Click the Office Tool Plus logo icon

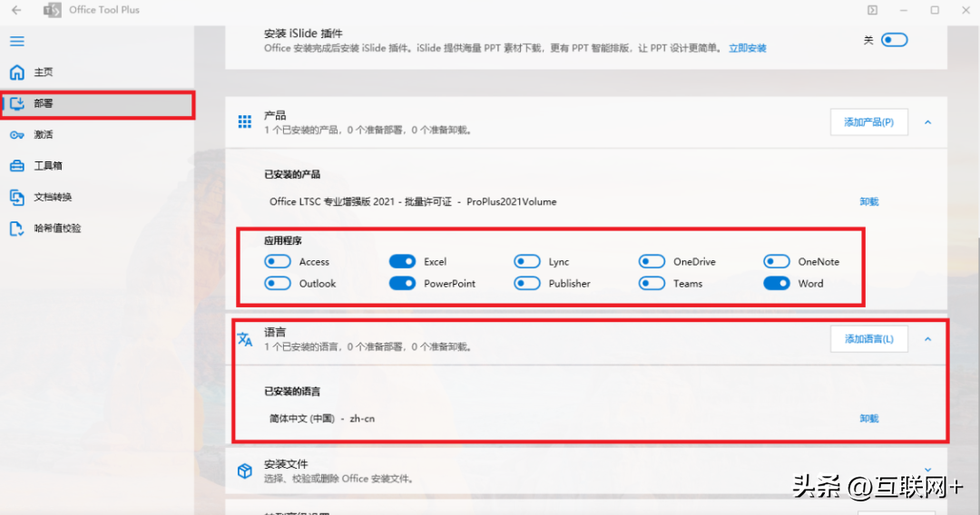(53, 10)
